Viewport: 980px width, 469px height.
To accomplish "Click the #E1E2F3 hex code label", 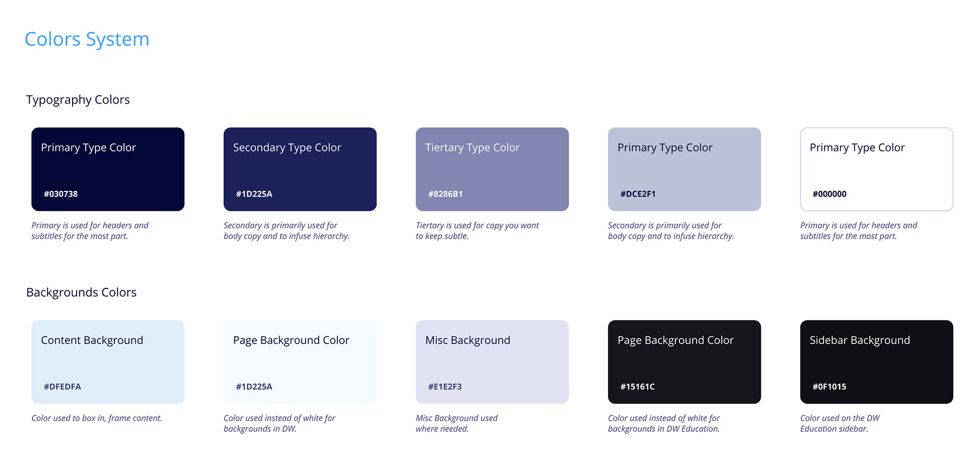I will [445, 387].
